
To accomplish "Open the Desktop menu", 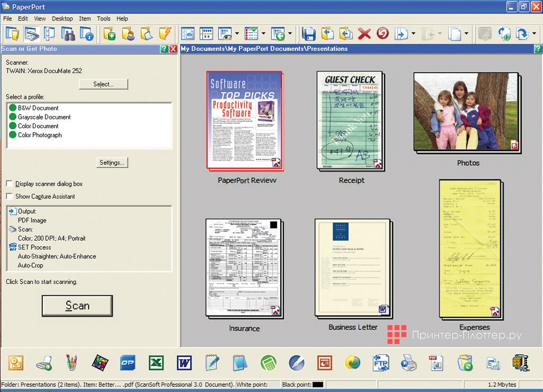I will coord(62,18).
